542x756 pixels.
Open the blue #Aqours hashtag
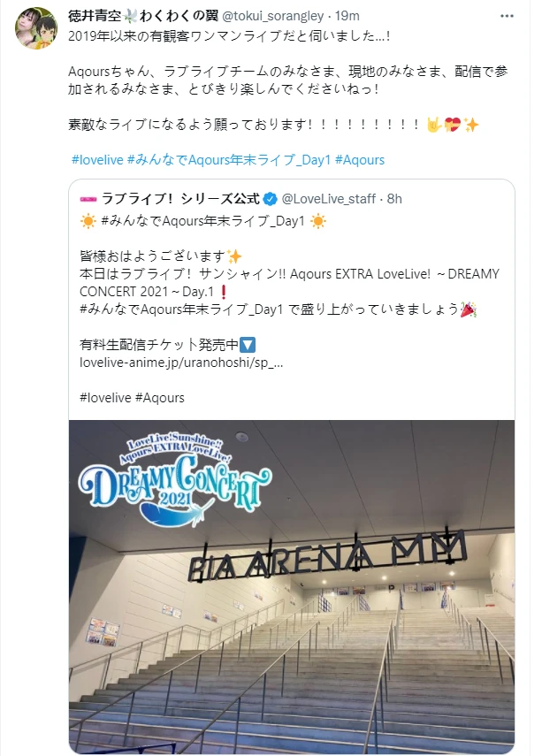click(360, 160)
